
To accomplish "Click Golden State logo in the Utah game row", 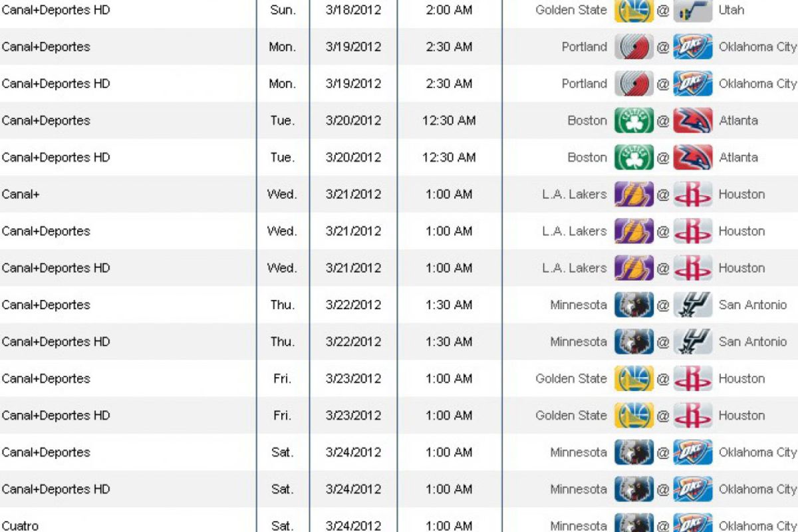I will pos(634,11).
